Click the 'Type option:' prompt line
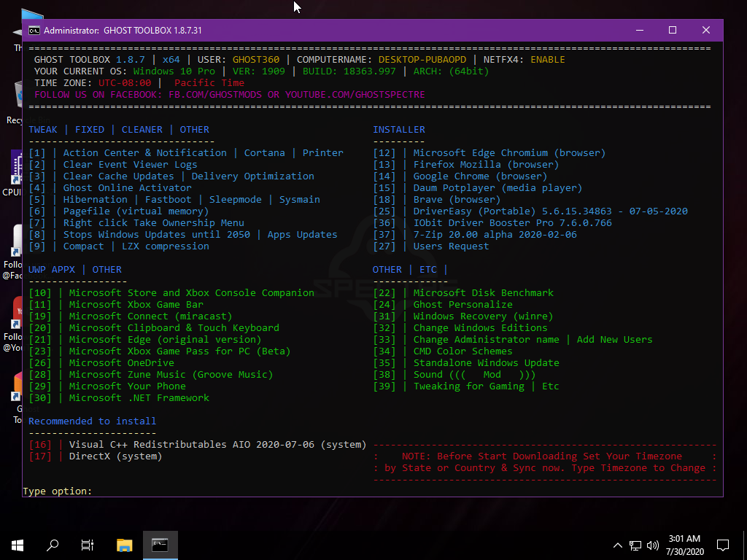The height and width of the screenshot is (560, 747). pos(57,491)
